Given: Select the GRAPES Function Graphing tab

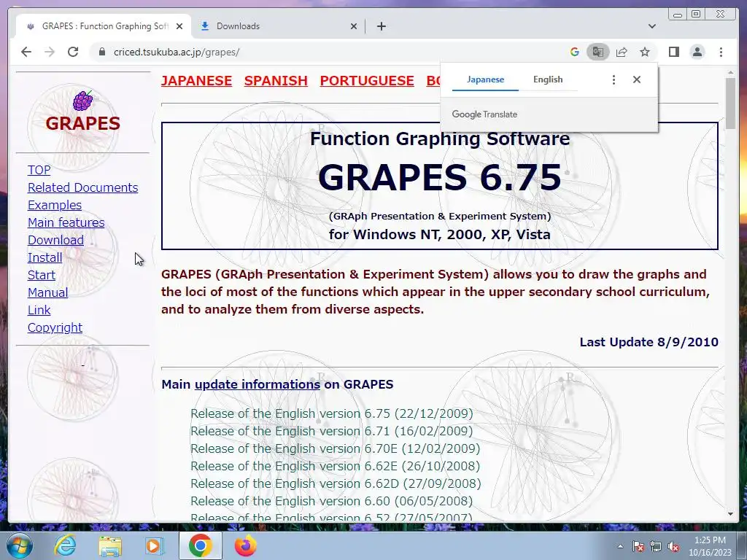Looking at the screenshot, I should pyautogui.click(x=104, y=26).
